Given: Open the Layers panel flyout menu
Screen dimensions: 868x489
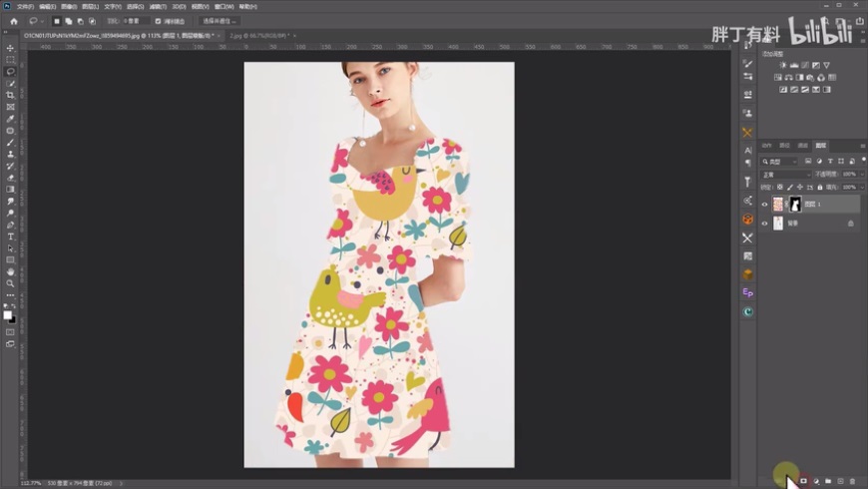Looking at the screenshot, I should (862, 146).
